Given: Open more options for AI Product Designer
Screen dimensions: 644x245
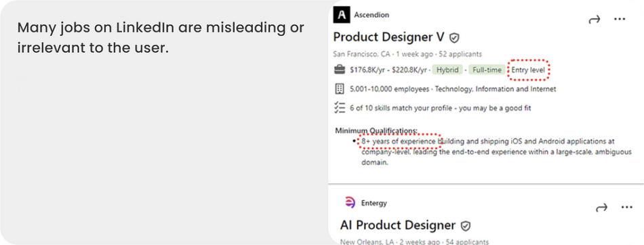Looking at the screenshot, I should (627, 208).
